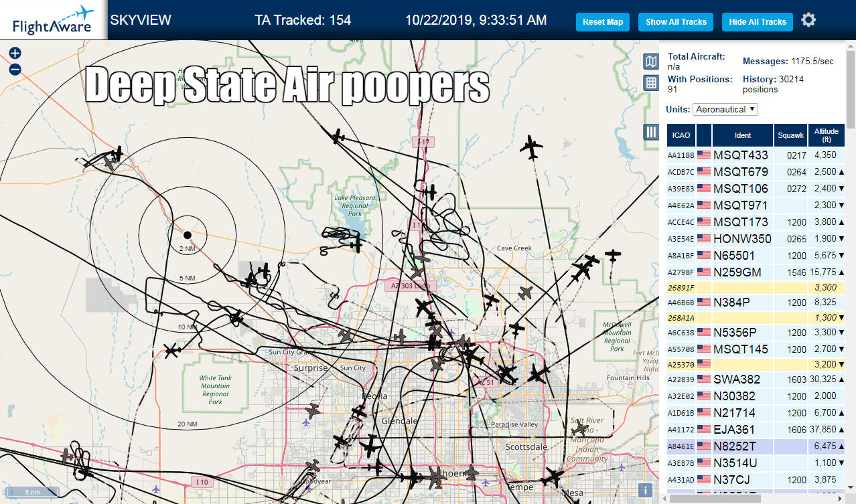The height and width of the screenshot is (504, 856).
Task: Click the Glendale map label
Action: (x=399, y=421)
